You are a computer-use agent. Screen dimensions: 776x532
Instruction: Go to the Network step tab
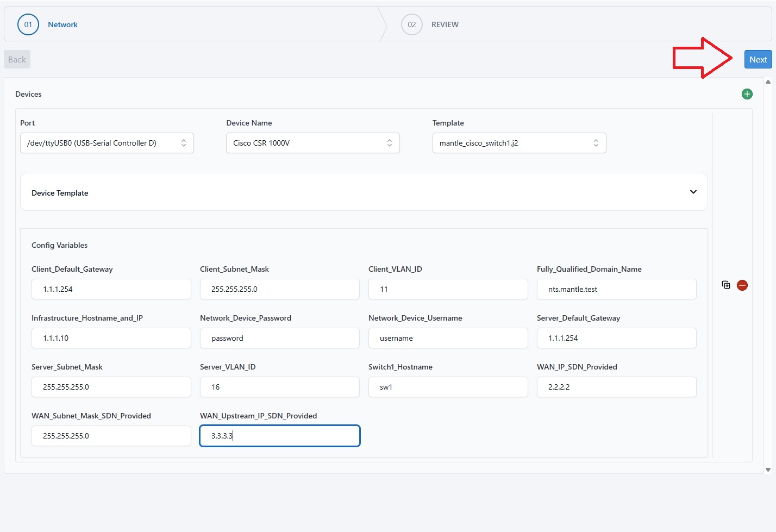[x=62, y=24]
